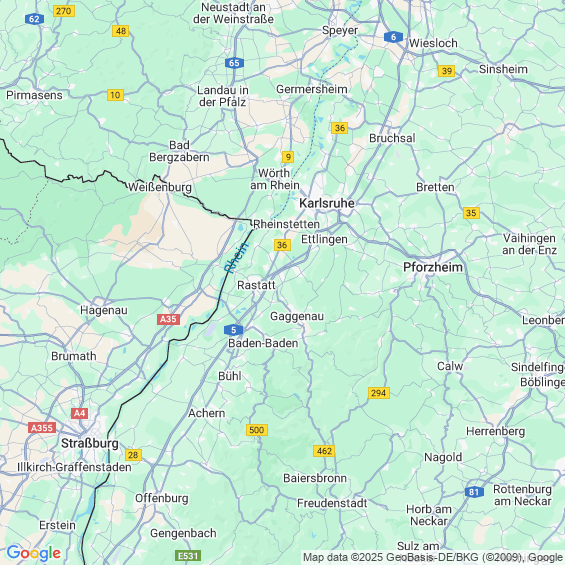Click the yellow 462 road marker

324,451
